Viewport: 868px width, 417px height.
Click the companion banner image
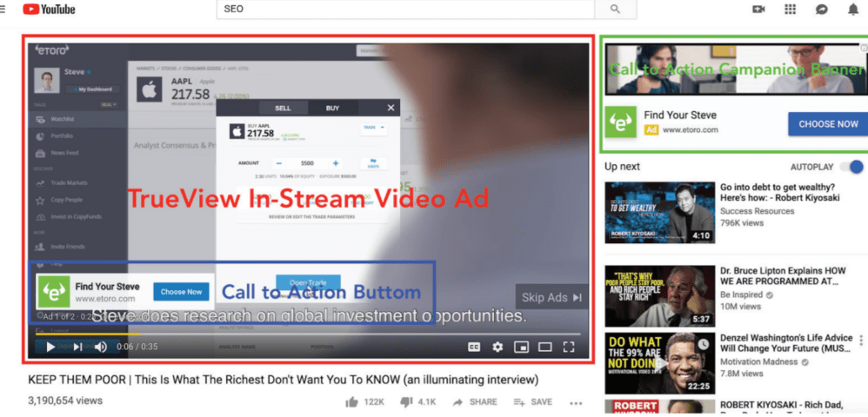737,69
